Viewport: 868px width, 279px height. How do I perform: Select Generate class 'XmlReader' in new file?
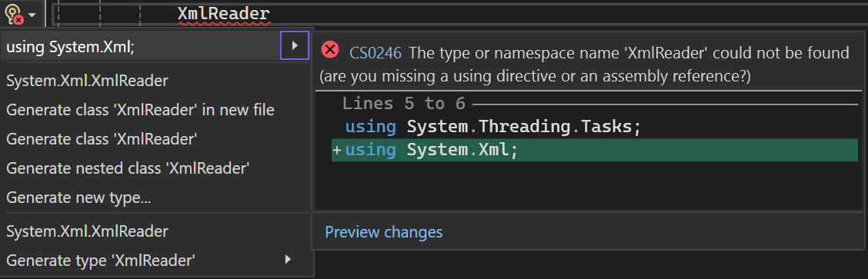[140, 110]
